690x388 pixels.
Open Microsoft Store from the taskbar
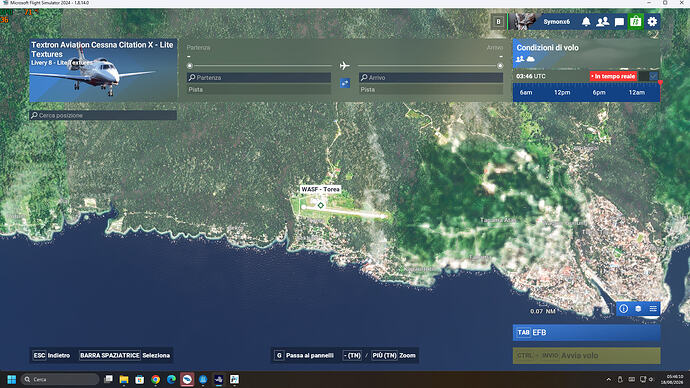139,379
